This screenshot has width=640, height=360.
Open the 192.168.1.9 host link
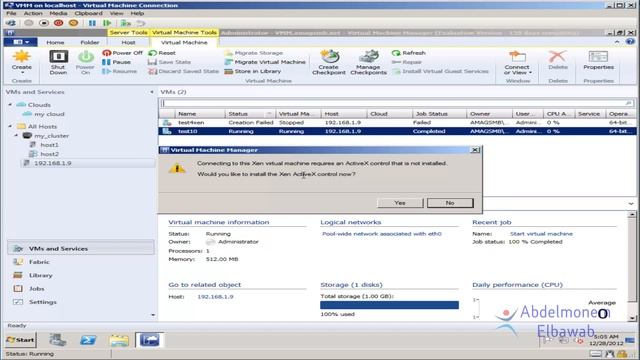pyautogui.click(x=216, y=297)
